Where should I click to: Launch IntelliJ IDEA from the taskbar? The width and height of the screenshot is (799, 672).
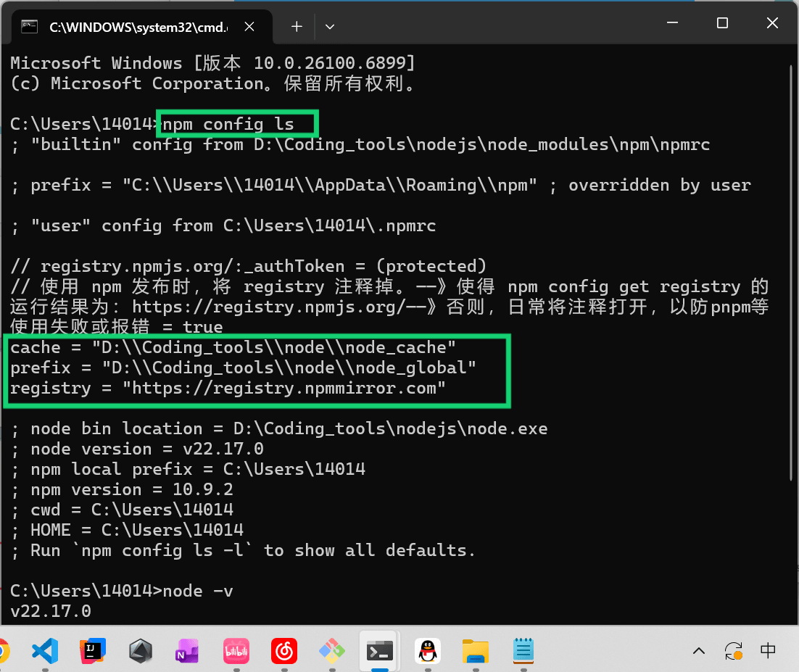(93, 651)
